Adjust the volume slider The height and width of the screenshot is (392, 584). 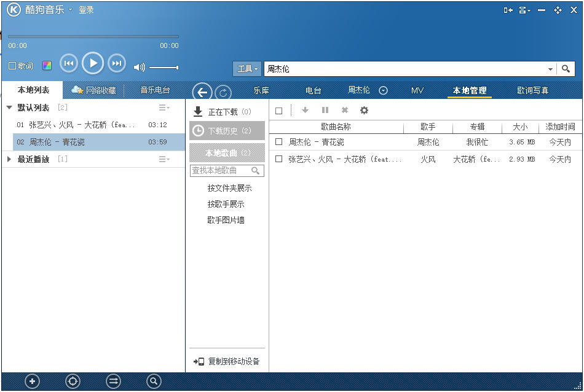point(164,68)
